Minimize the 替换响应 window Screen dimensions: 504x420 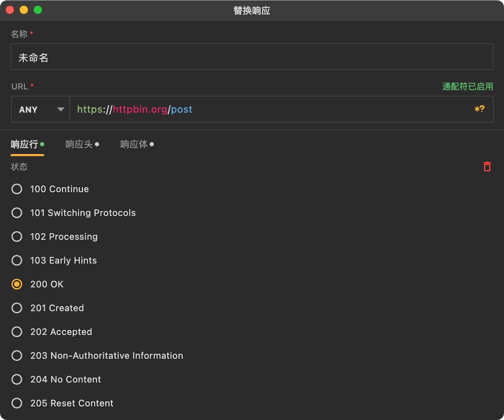click(x=24, y=10)
